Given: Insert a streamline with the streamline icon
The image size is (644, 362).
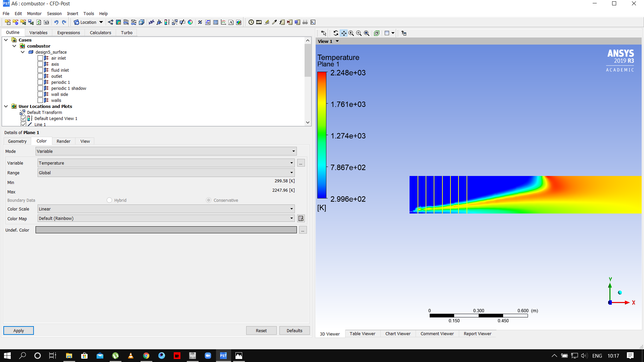Looking at the screenshot, I should (126, 22).
